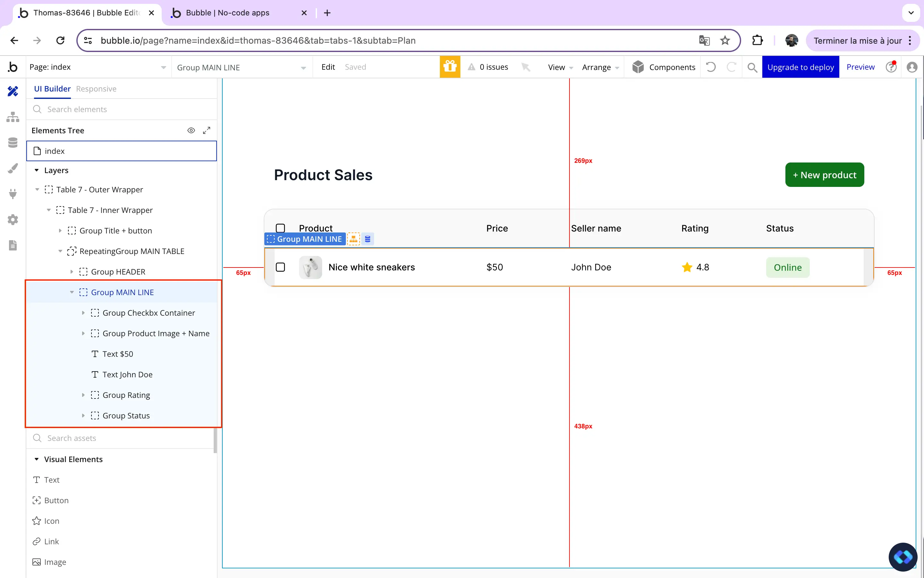Open the Data tab database icon
Image resolution: width=924 pixels, height=578 pixels.
13,143
